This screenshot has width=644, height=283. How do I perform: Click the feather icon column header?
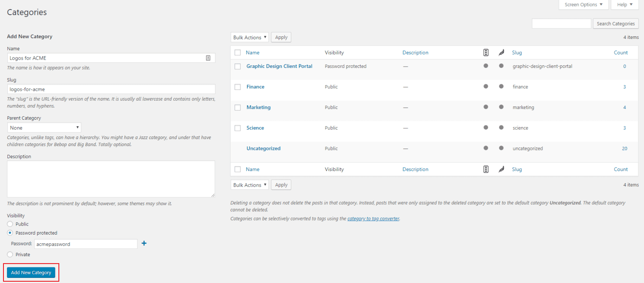point(501,52)
